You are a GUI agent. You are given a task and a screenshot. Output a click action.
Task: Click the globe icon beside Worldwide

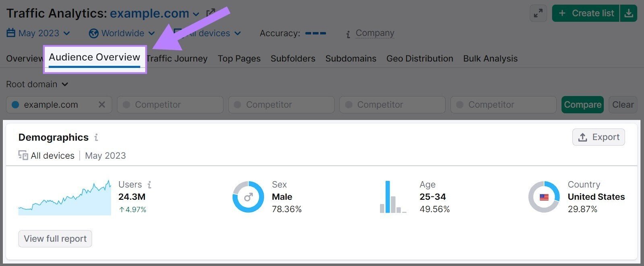pyautogui.click(x=93, y=33)
